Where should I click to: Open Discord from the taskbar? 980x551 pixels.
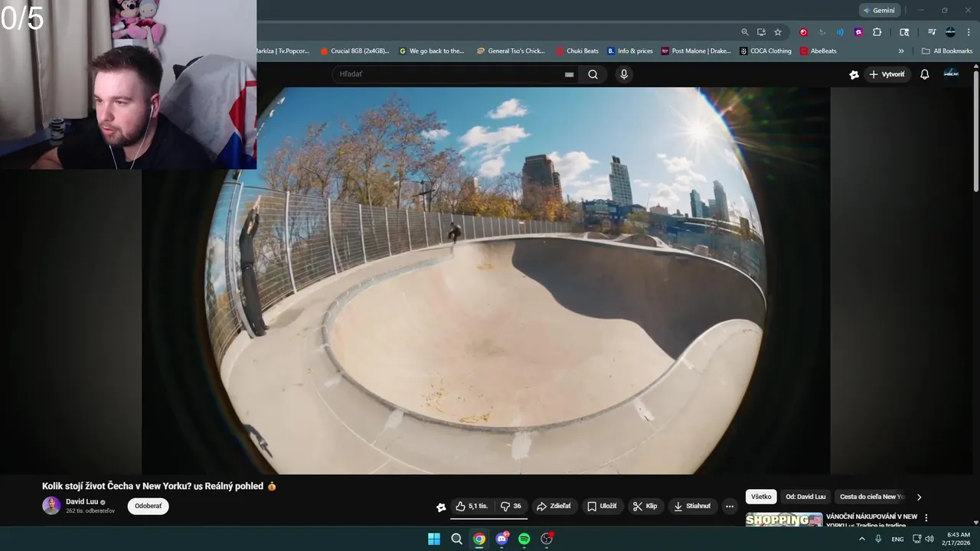[501, 539]
